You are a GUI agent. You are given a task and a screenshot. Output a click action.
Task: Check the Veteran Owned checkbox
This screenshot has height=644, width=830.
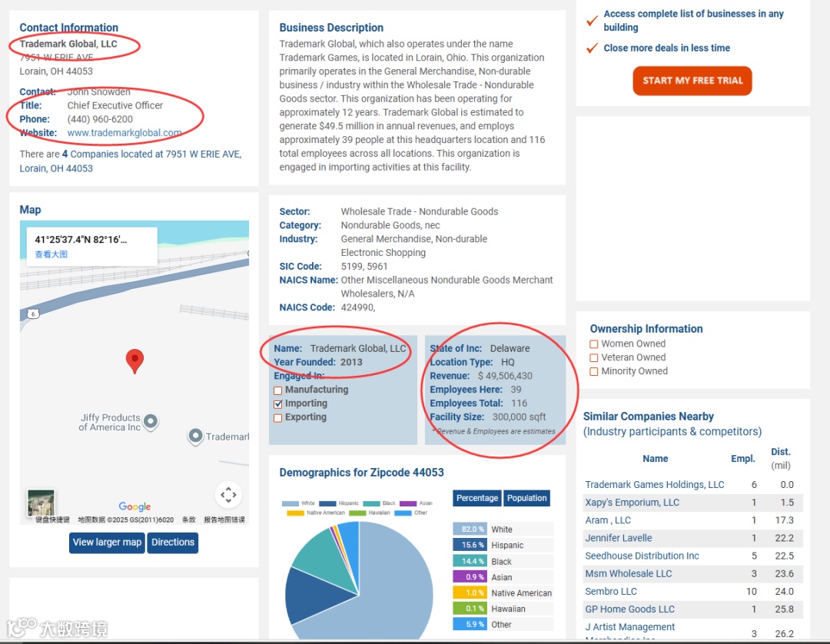[x=594, y=358]
